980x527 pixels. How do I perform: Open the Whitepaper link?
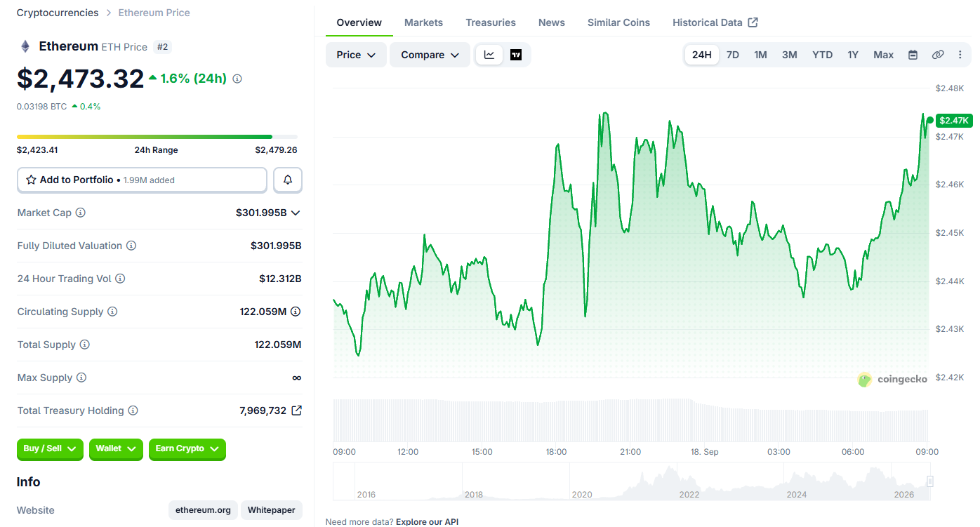(x=272, y=510)
